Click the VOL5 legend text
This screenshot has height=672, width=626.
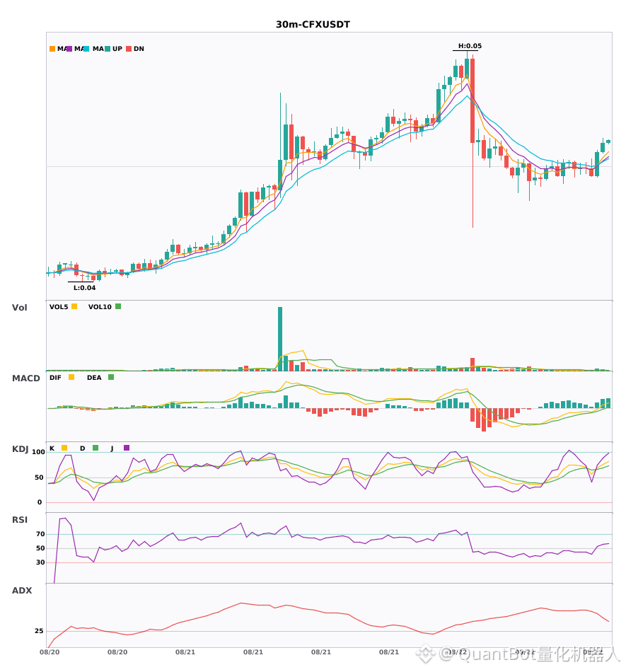59,307
